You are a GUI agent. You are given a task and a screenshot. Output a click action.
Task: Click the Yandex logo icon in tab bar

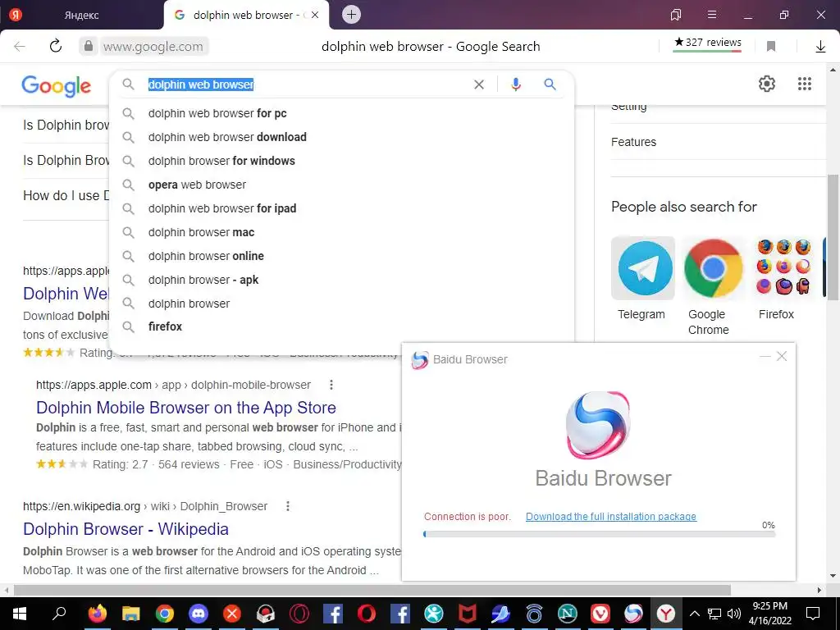(16, 15)
